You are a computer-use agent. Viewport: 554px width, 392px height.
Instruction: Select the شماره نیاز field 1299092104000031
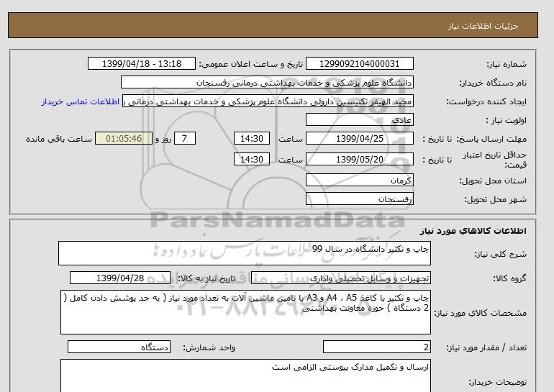click(x=359, y=63)
